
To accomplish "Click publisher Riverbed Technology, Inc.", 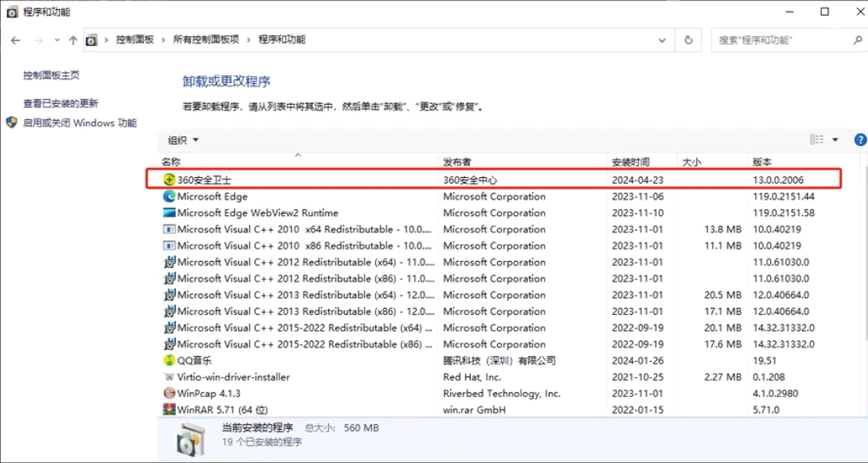I will 501,393.
